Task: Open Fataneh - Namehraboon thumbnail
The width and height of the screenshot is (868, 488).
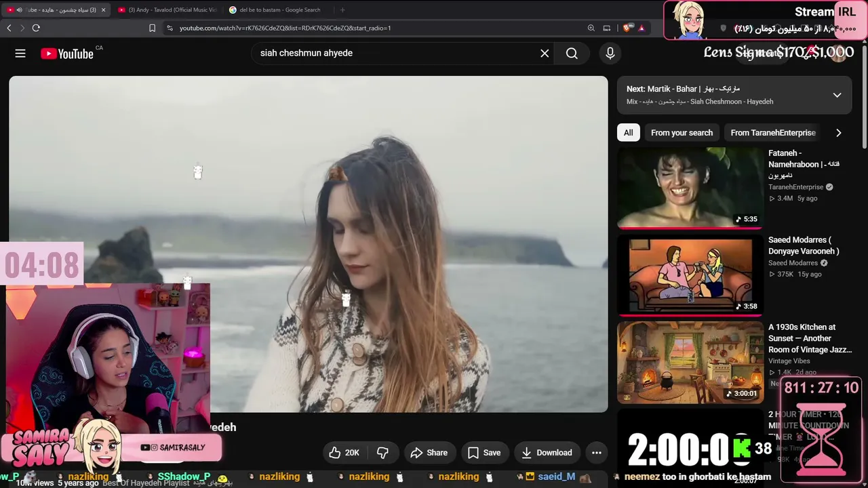Action: pos(690,188)
